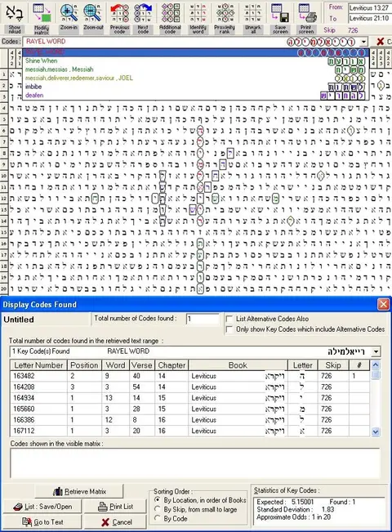392x532 pixels.
Task: Close the Display Codes Found dialog
Action: click(x=383, y=304)
